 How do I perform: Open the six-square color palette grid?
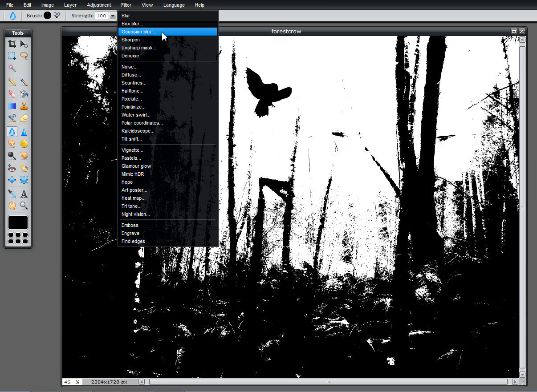[18, 238]
